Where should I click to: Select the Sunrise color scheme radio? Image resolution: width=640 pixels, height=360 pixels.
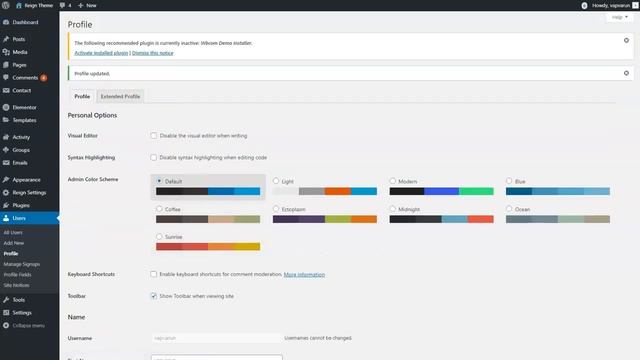click(x=159, y=236)
